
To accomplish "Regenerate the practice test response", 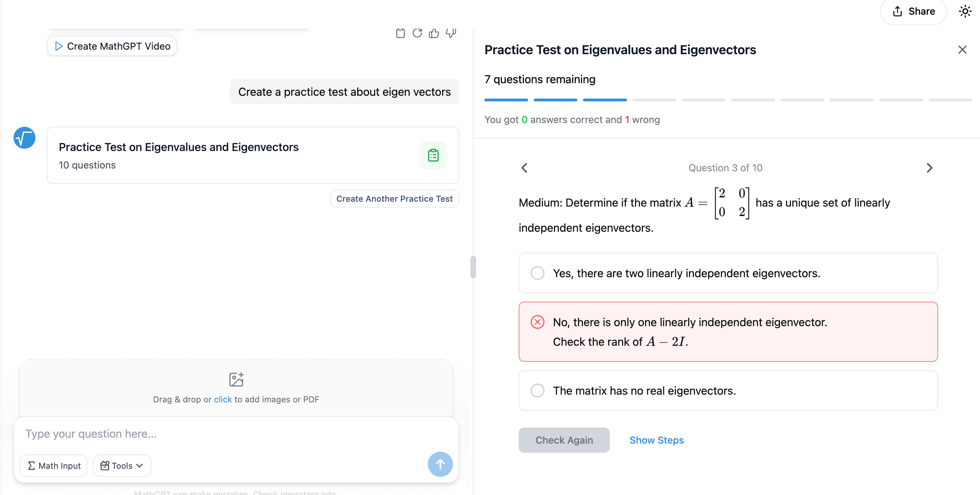I will coord(417,34).
